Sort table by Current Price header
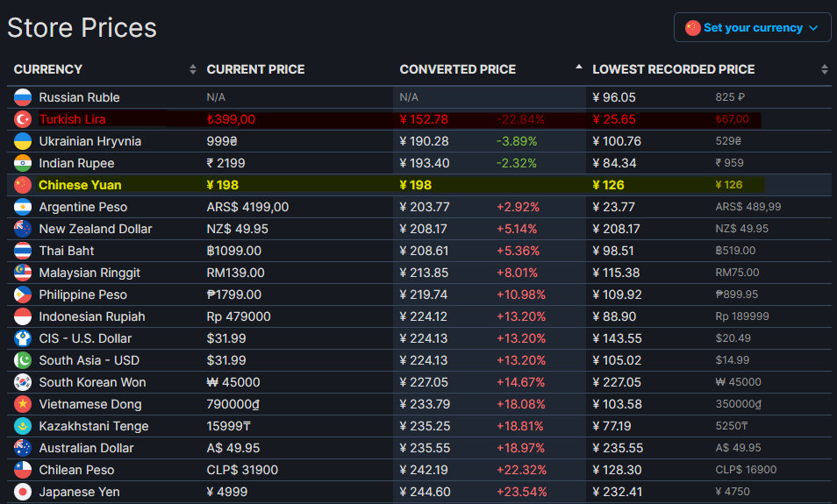 (255, 69)
